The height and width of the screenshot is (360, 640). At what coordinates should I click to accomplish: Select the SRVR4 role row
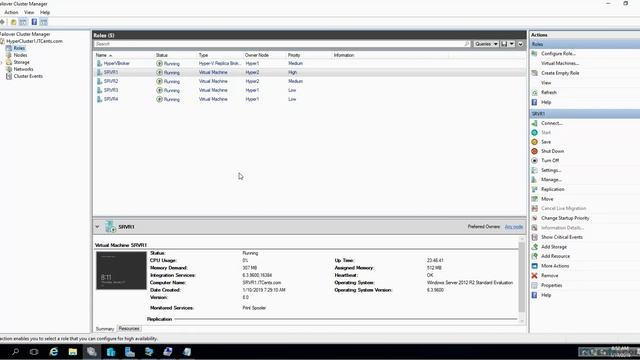tap(309, 99)
